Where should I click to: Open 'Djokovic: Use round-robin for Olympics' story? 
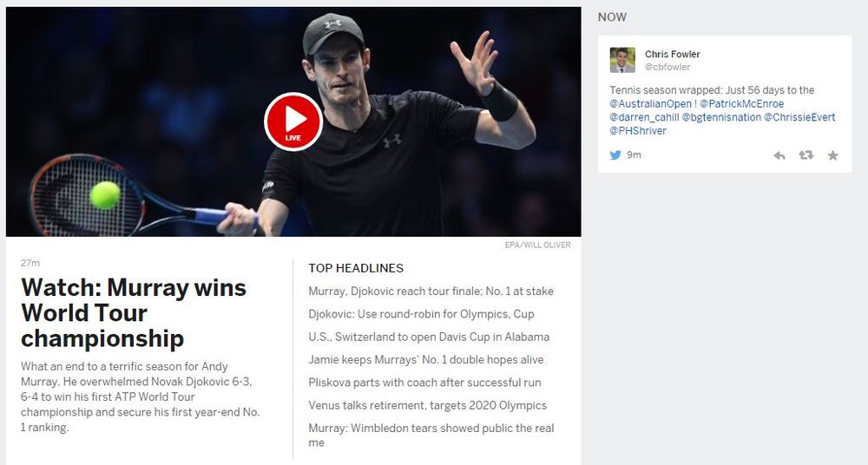tap(421, 314)
